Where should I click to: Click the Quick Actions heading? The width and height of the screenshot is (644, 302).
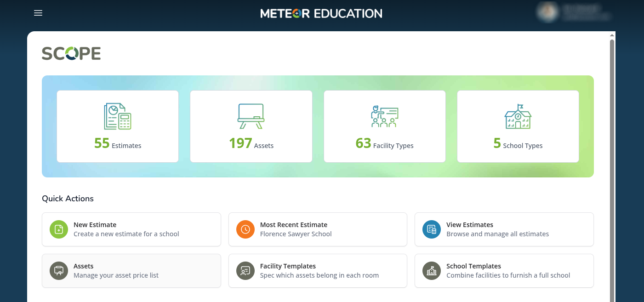68,199
